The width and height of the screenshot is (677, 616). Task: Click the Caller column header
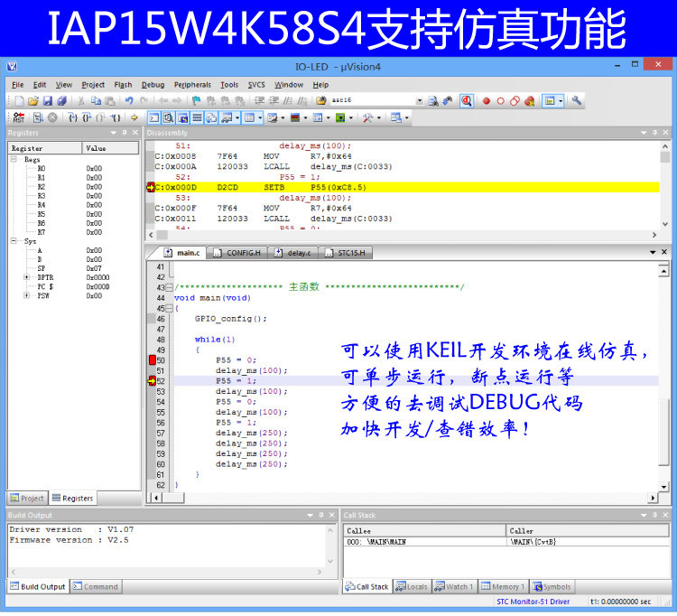[x=588, y=531]
